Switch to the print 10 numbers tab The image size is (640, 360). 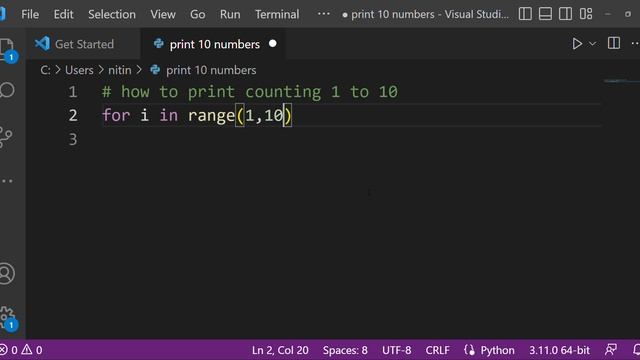[213, 44]
